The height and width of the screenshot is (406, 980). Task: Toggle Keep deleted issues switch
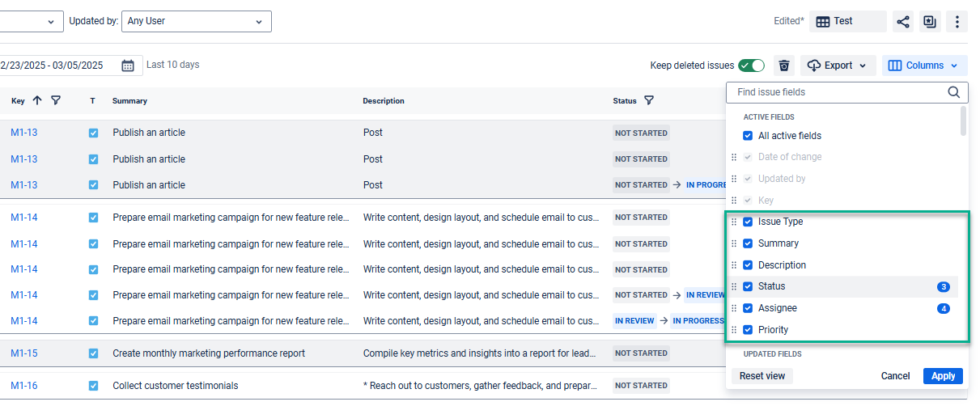tap(751, 66)
